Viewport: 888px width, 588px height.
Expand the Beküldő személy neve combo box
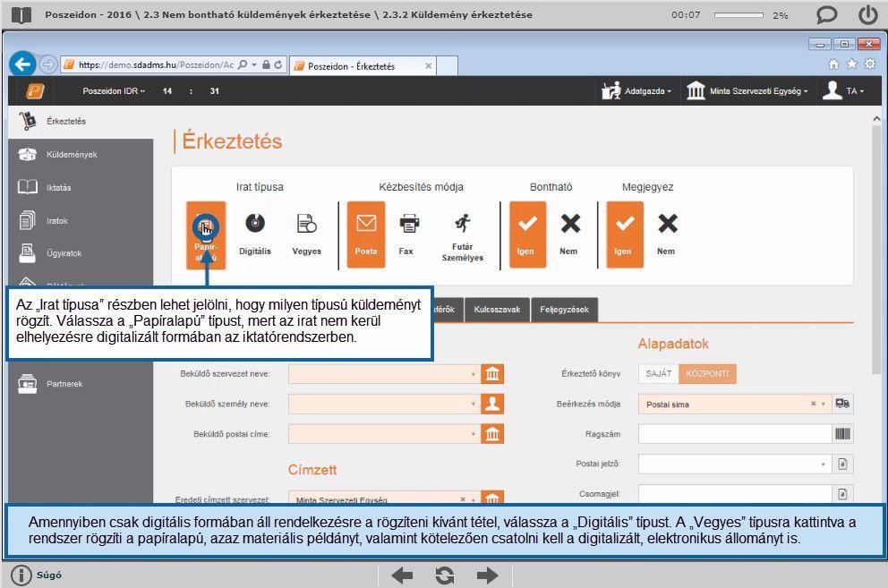474,404
